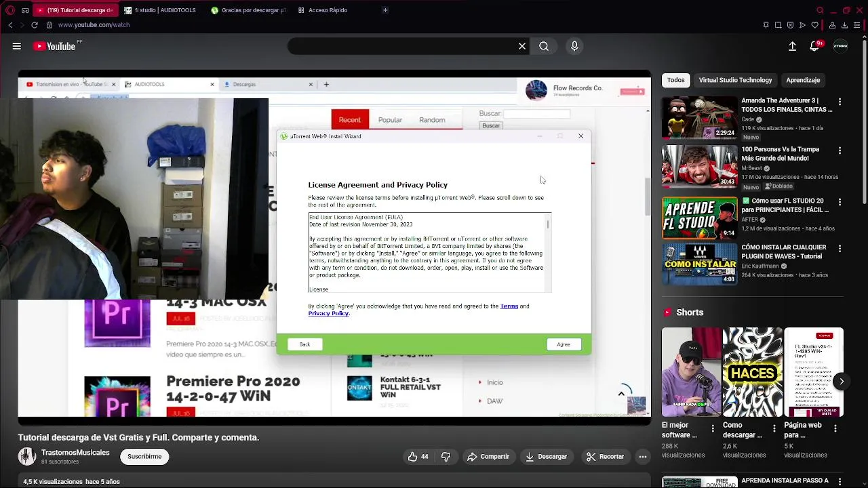The width and height of the screenshot is (868, 488).
Task: Select the Recent tab in video
Action: click(x=350, y=119)
